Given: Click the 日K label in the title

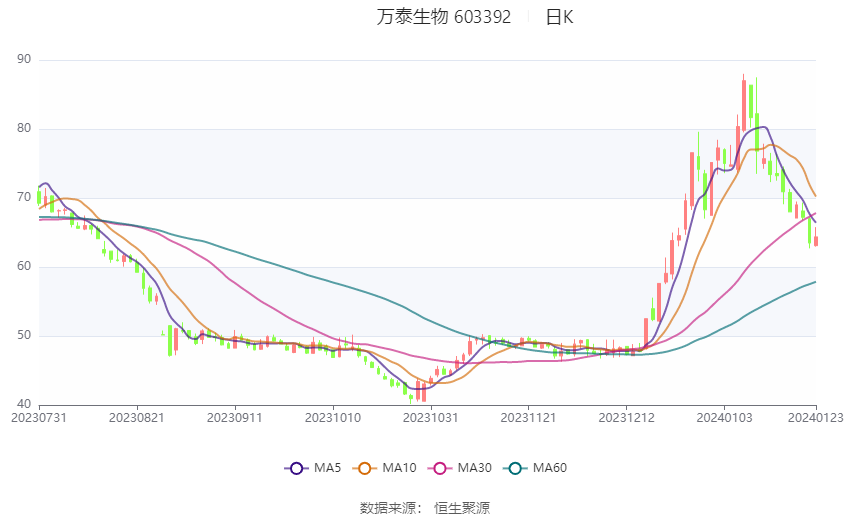Looking at the screenshot, I should click(x=559, y=17).
